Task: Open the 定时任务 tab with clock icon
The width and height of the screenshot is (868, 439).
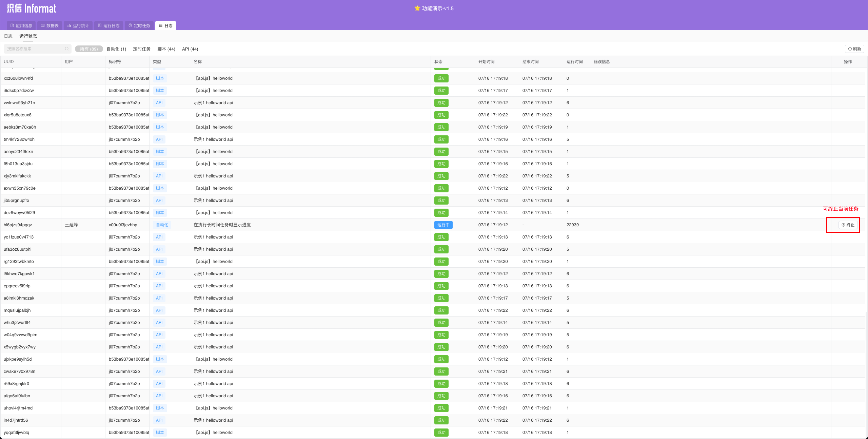Action: pyautogui.click(x=139, y=25)
